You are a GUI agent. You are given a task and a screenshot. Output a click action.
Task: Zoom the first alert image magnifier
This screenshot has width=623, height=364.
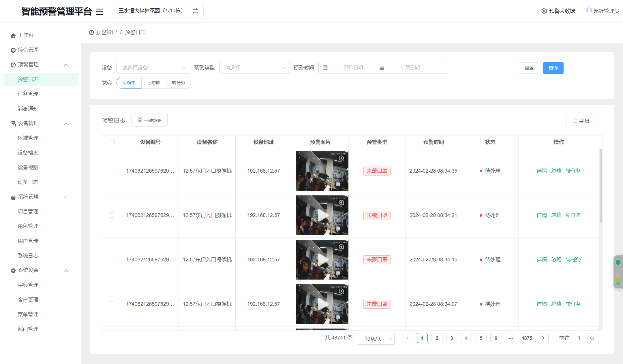coord(342,158)
